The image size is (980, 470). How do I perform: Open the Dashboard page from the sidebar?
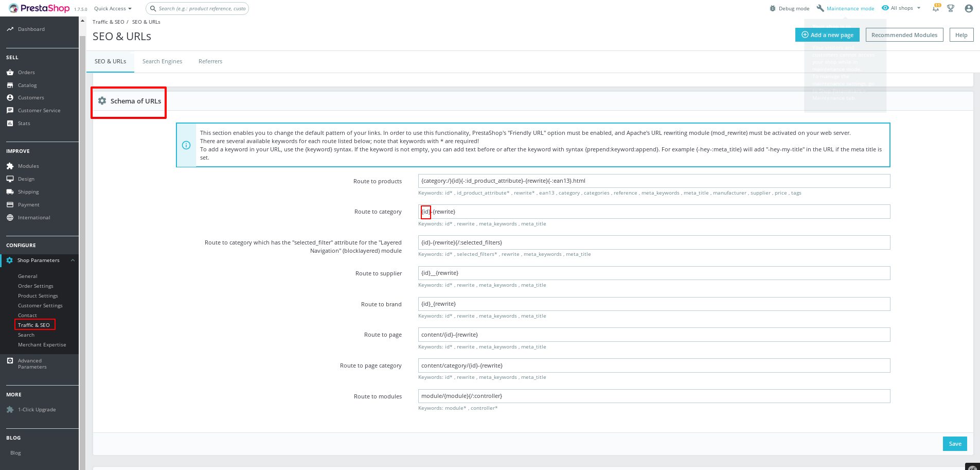(31, 29)
